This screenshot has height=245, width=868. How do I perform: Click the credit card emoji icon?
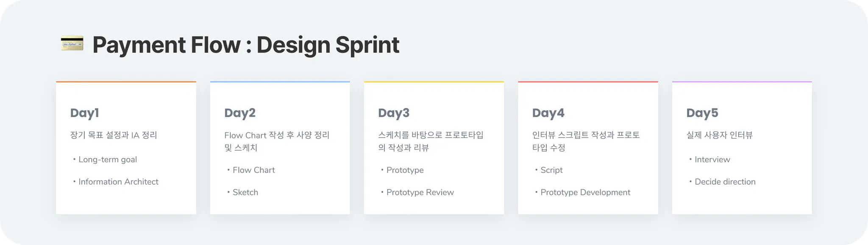(x=72, y=44)
